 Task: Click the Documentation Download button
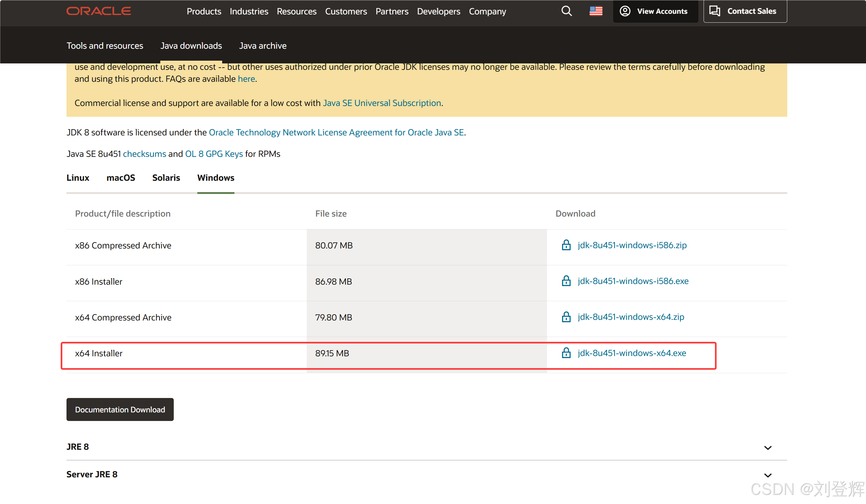120,409
